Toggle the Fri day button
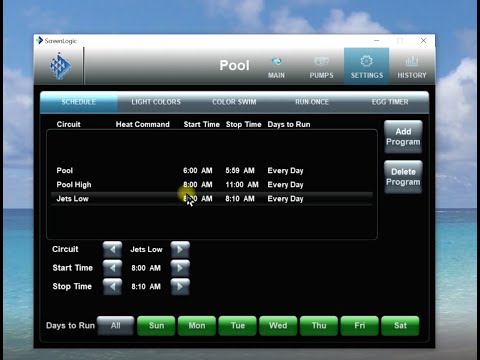480x360 pixels. 360,326
